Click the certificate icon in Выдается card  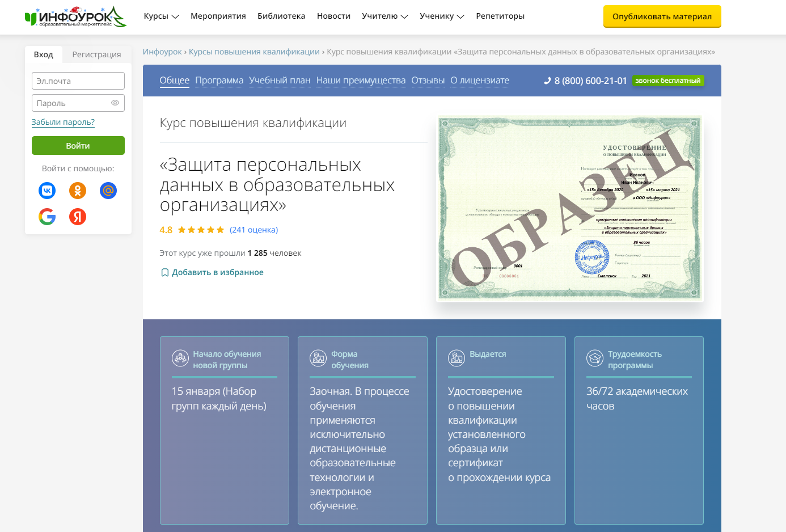pos(457,358)
